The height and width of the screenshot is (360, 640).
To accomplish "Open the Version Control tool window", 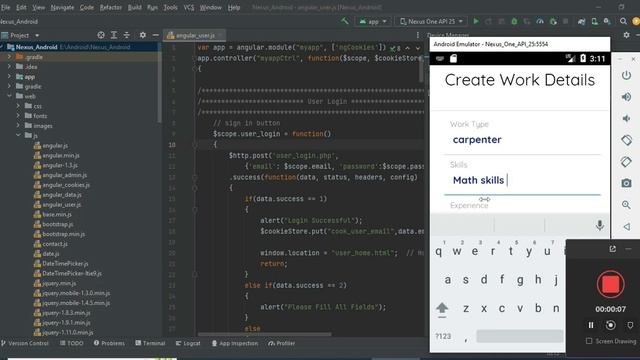I will pyautogui.click(x=24, y=343).
